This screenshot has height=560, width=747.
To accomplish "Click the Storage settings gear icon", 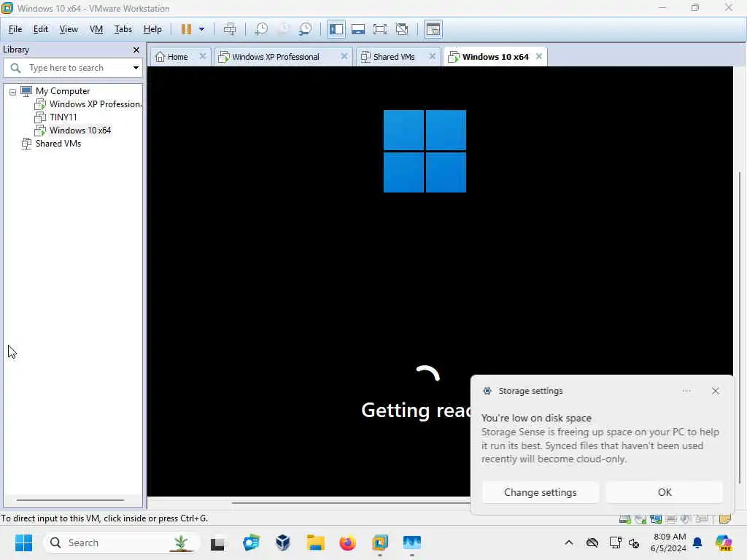I will click(x=487, y=391).
